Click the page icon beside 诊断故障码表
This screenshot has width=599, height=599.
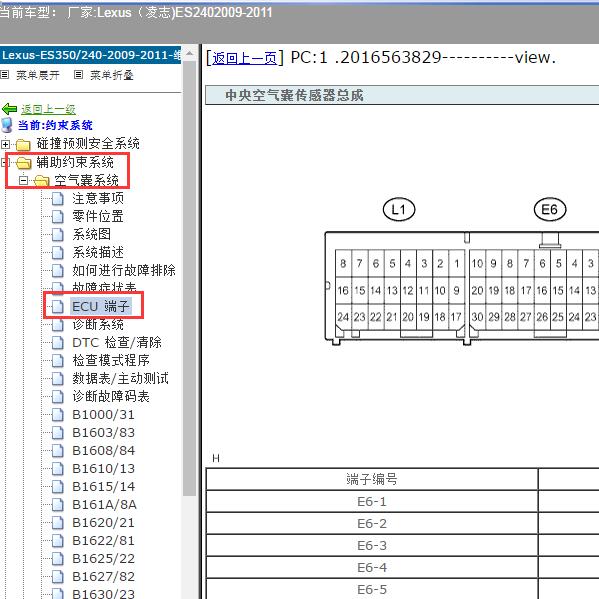pos(57,397)
